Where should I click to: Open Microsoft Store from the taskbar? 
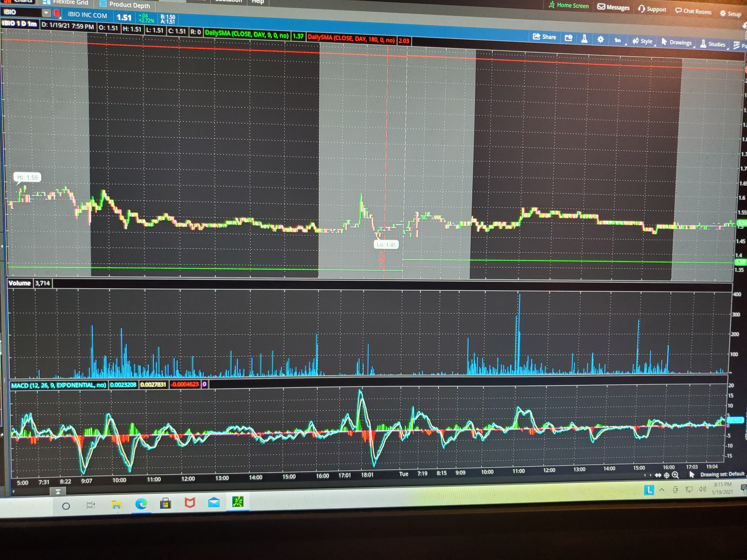tap(165, 503)
